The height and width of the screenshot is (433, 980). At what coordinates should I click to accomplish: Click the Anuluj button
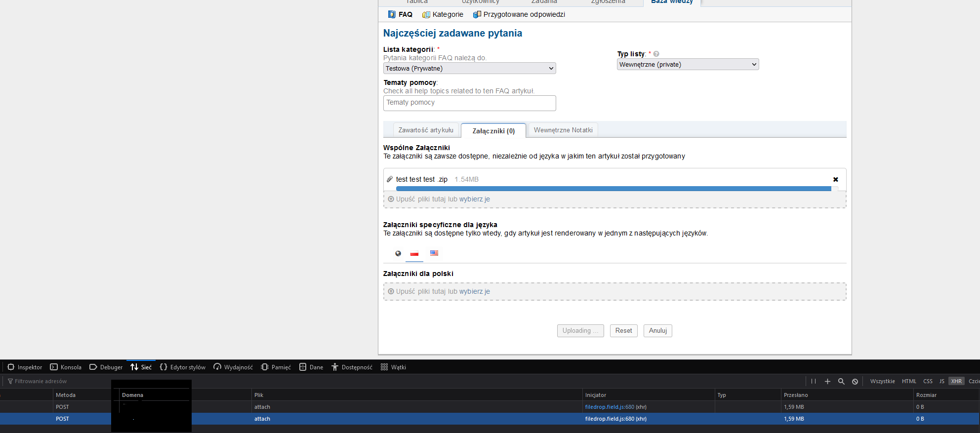point(657,331)
